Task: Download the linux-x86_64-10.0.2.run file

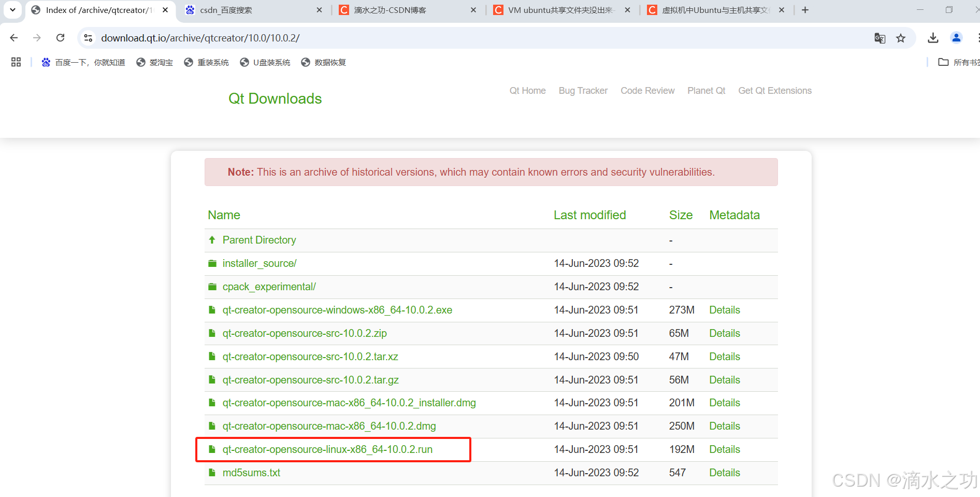Action: (327, 449)
